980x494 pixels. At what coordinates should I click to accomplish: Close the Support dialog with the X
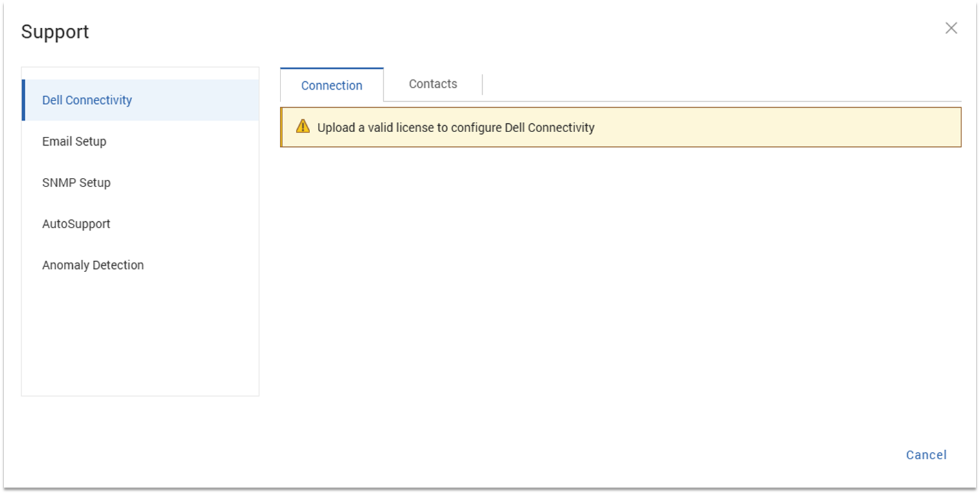tap(951, 28)
